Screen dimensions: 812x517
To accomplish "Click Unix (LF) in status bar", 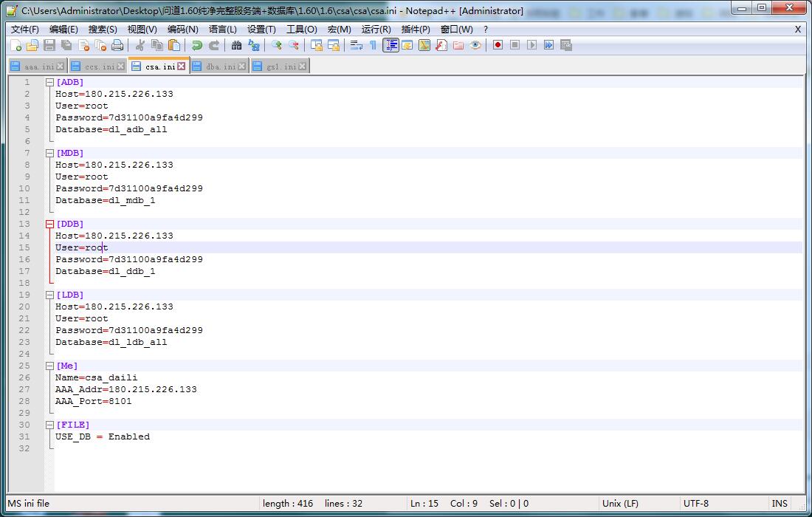I will click(620, 504).
